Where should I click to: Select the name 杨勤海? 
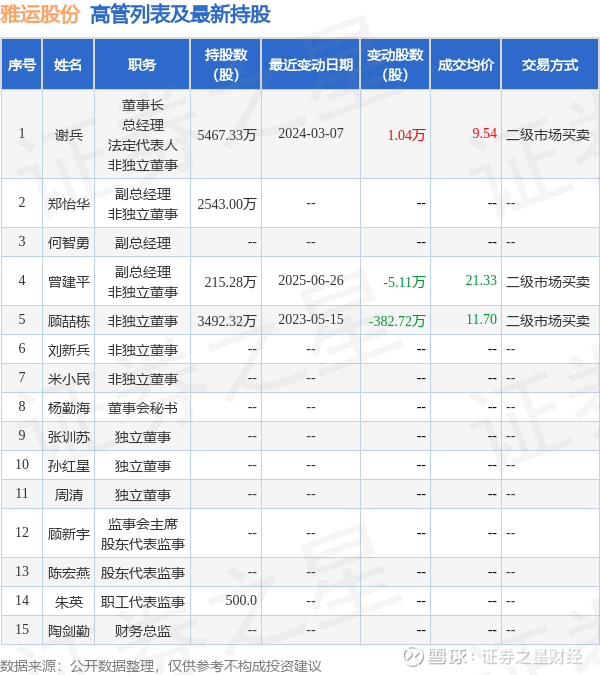point(68,408)
